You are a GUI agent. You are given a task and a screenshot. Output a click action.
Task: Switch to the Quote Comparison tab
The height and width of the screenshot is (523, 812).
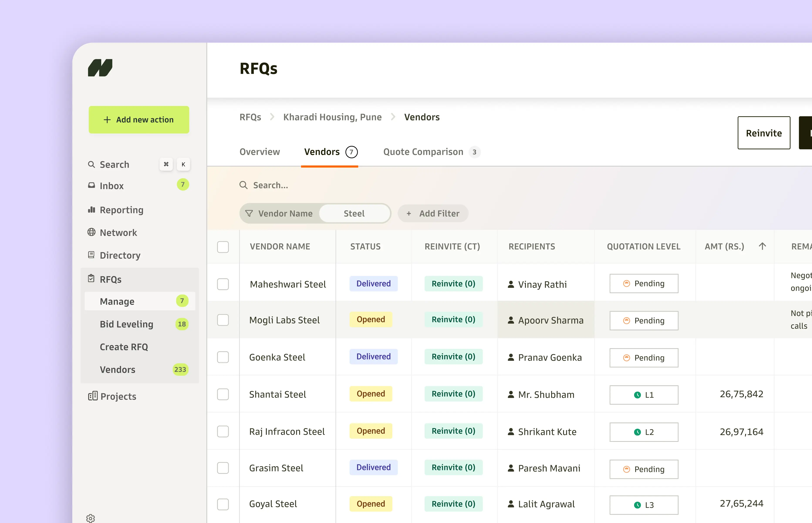(423, 152)
